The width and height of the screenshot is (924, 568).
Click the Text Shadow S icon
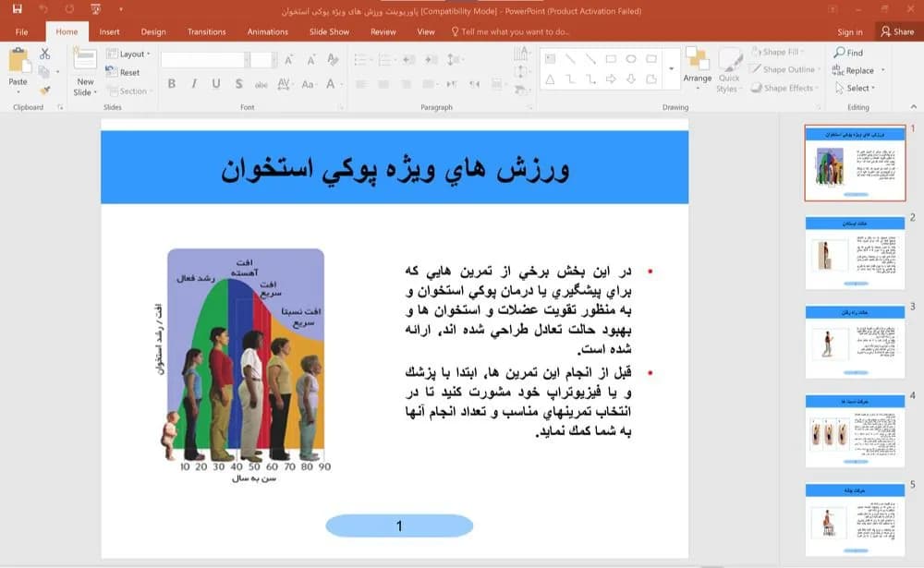coord(238,84)
